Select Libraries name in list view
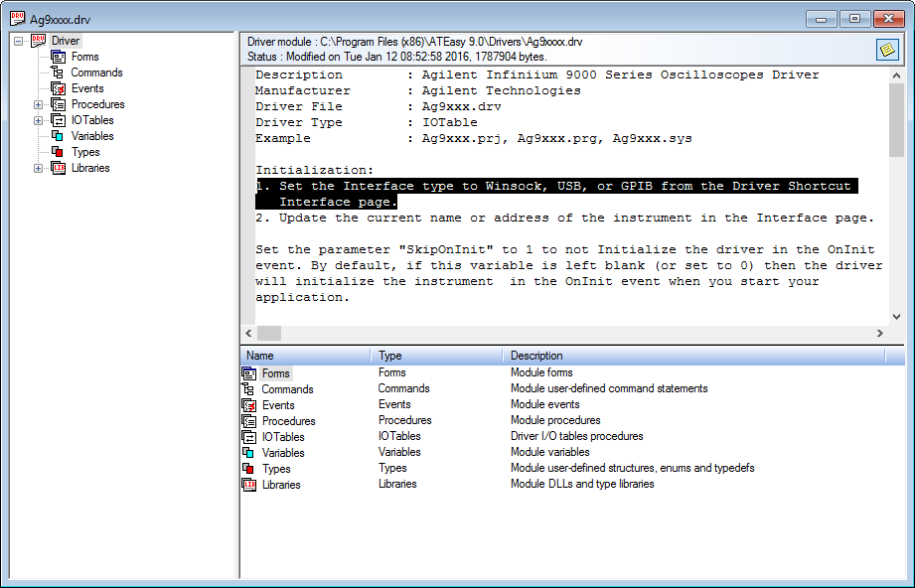The image size is (915, 588). 281,484
